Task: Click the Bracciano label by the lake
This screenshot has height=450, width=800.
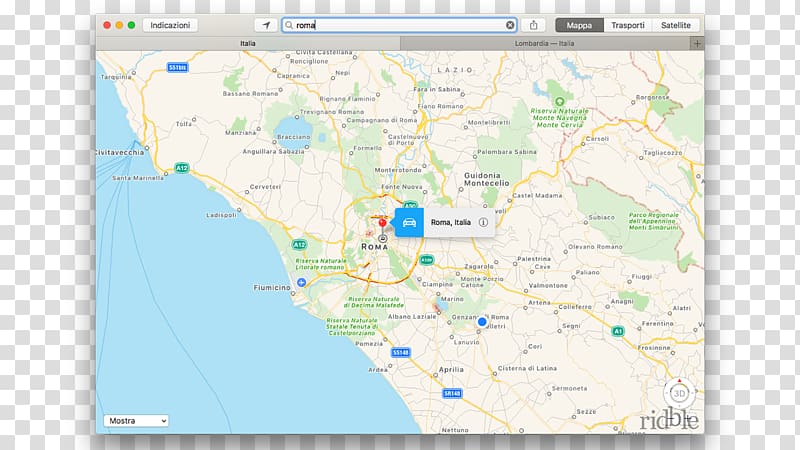Action: coord(293,137)
